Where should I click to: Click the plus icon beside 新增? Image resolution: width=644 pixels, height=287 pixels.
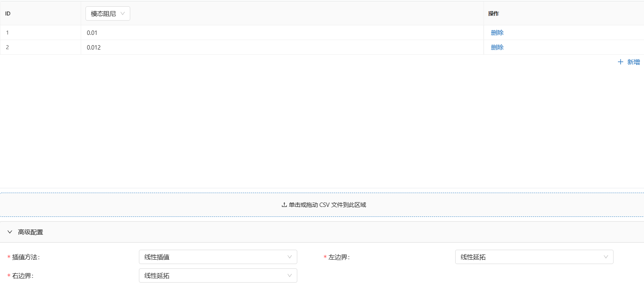tap(621, 62)
